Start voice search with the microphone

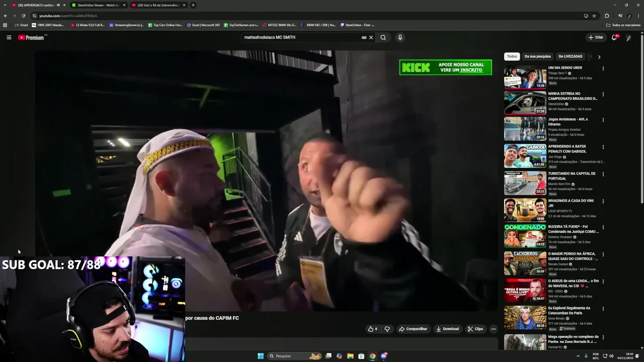click(x=400, y=37)
